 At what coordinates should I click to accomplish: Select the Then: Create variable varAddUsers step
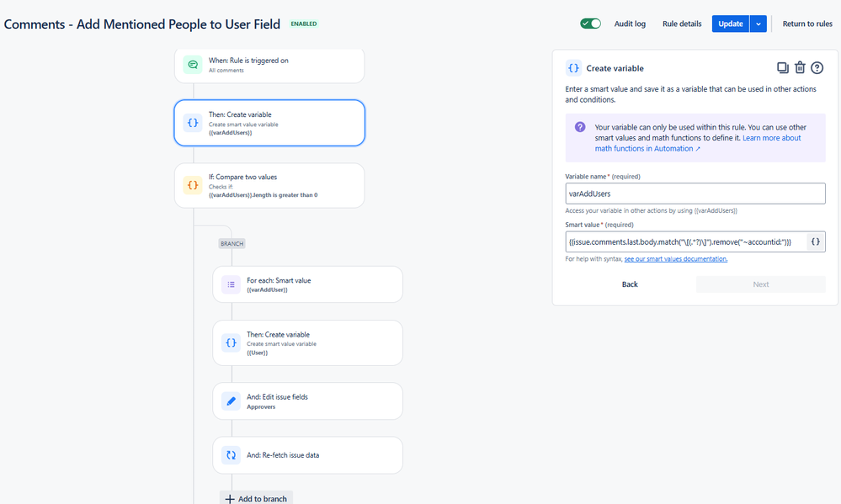pyautogui.click(x=269, y=123)
